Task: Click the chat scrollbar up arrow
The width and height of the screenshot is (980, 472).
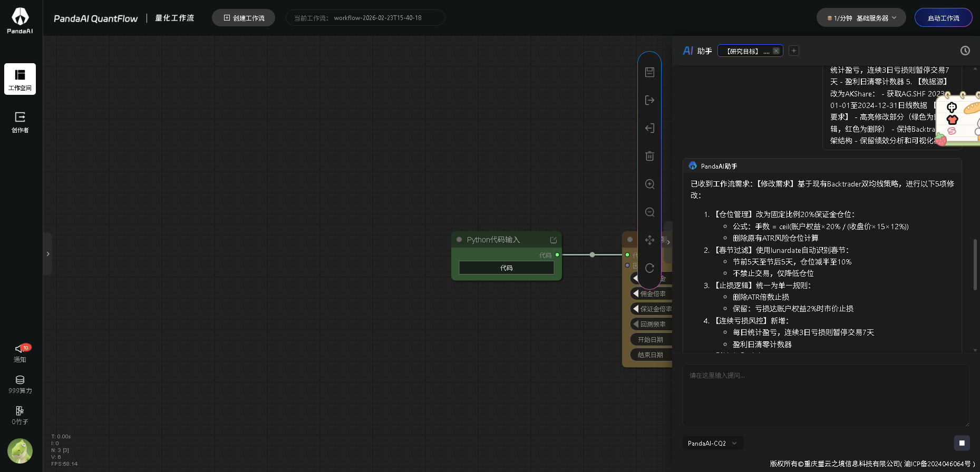Action: (x=975, y=69)
